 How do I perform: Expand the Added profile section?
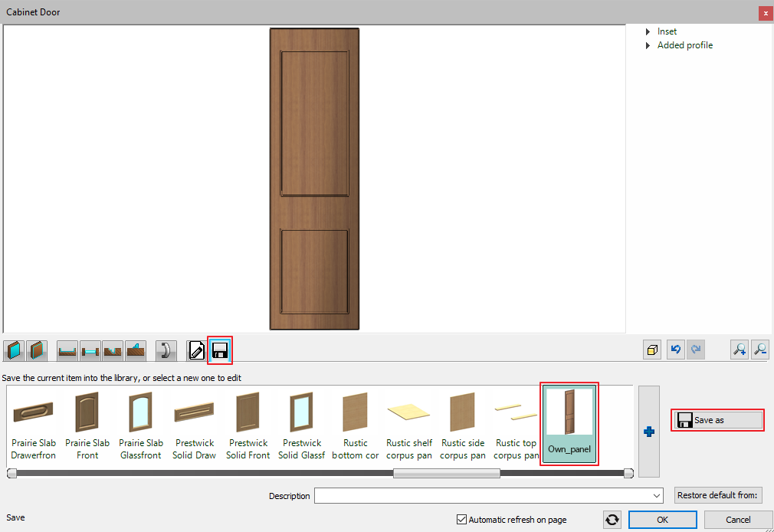(x=648, y=45)
